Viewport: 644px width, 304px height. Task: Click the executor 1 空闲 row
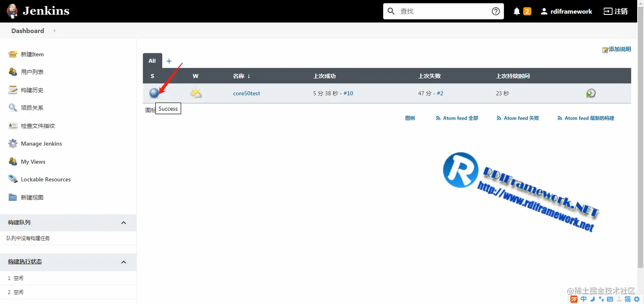(68, 278)
